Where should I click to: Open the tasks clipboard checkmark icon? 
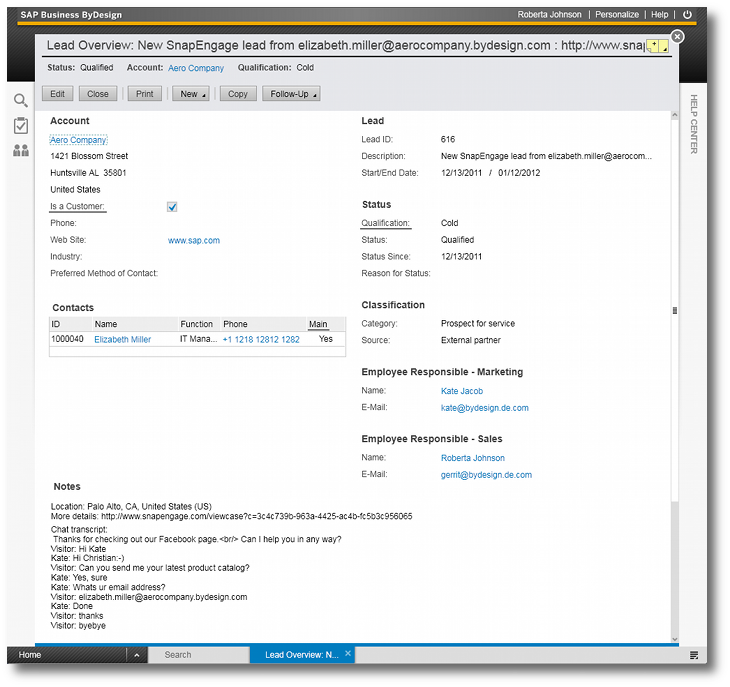click(21, 125)
